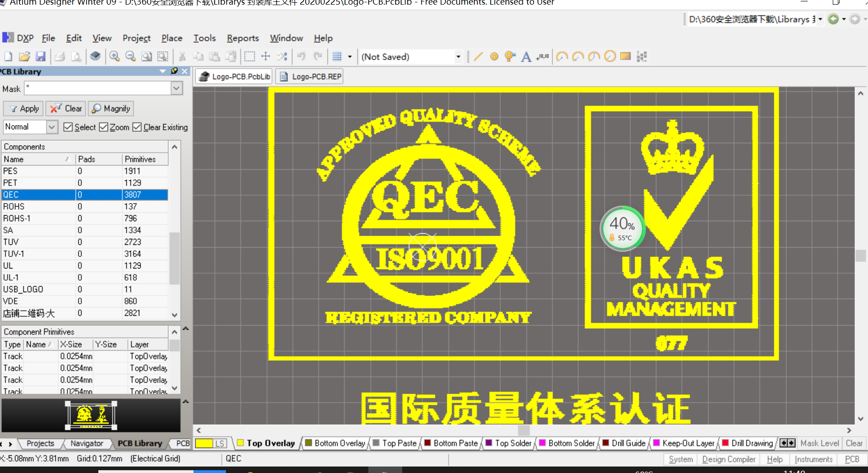Select the Place Fill rectangle tool

point(626,57)
